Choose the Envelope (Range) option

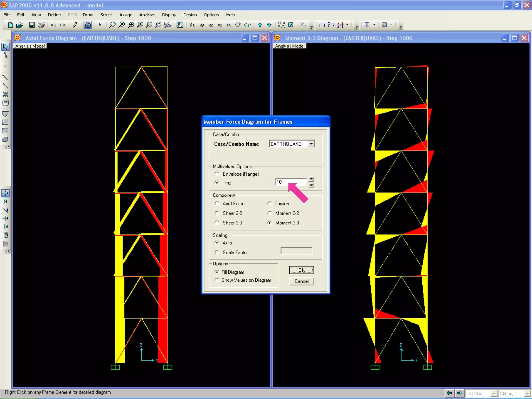pos(217,174)
